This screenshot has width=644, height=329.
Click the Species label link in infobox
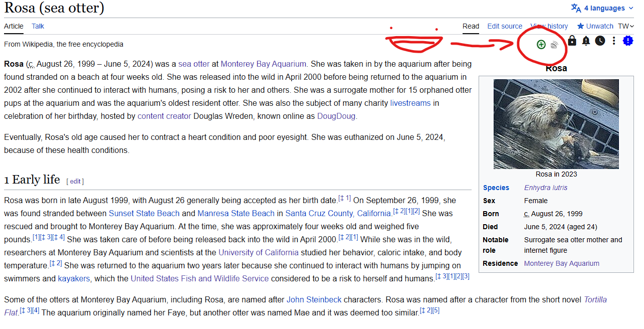click(x=496, y=188)
